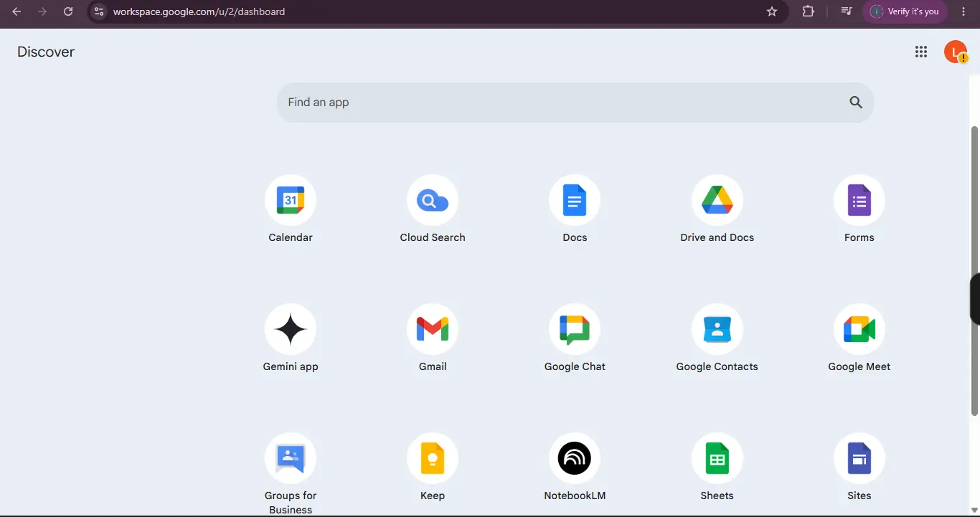Open the Sheets app
The height and width of the screenshot is (517, 980).
point(717,458)
